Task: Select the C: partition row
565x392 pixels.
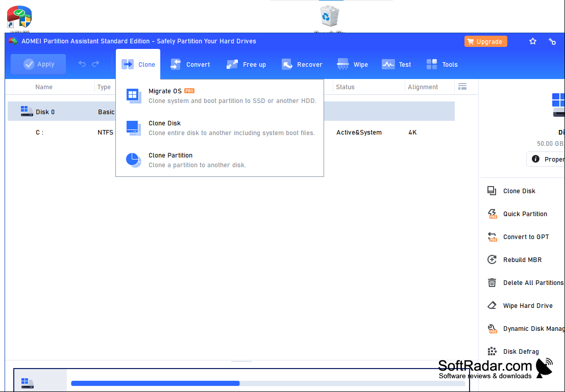Action: coord(231,133)
